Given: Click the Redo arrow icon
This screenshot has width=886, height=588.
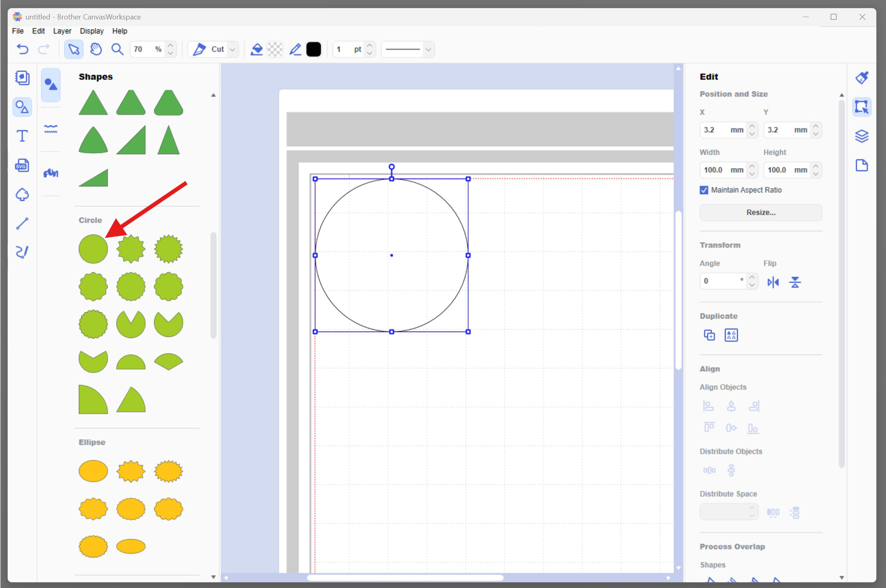Looking at the screenshot, I should (44, 49).
